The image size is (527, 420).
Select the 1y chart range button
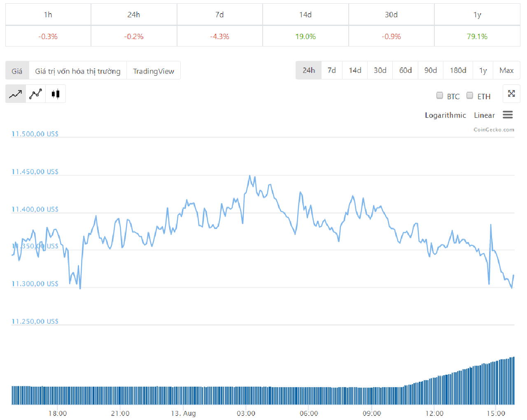pos(483,70)
